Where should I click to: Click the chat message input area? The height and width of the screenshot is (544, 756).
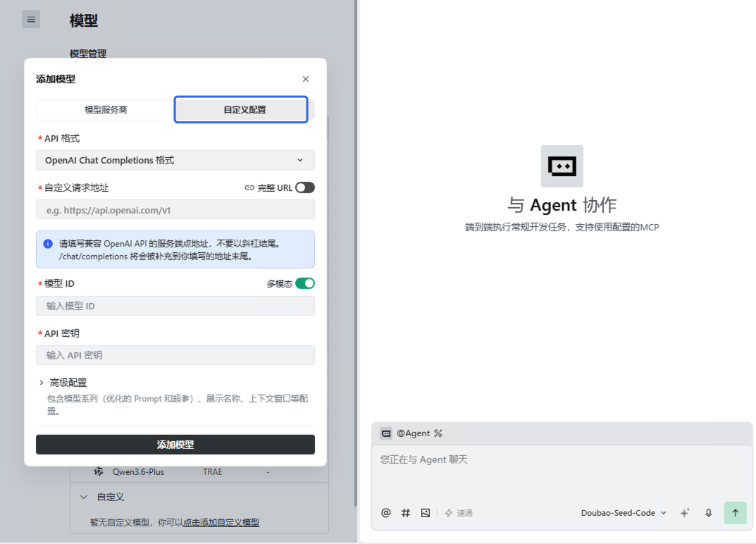pos(562,473)
